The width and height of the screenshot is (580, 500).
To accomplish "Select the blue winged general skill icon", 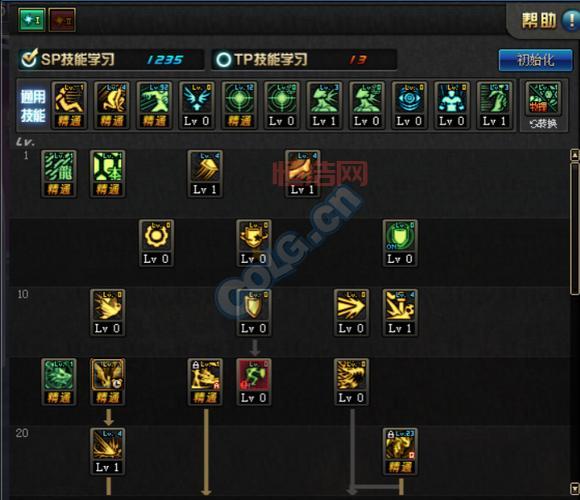I will click(x=197, y=105).
